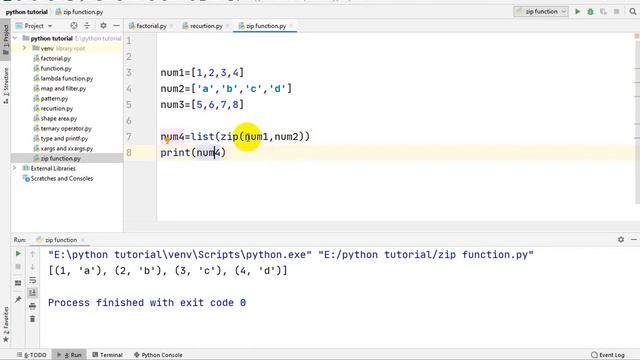Close the factorial.py editor tab
Image resolution: width=640 pixels, height=360 pixels.
172,26
